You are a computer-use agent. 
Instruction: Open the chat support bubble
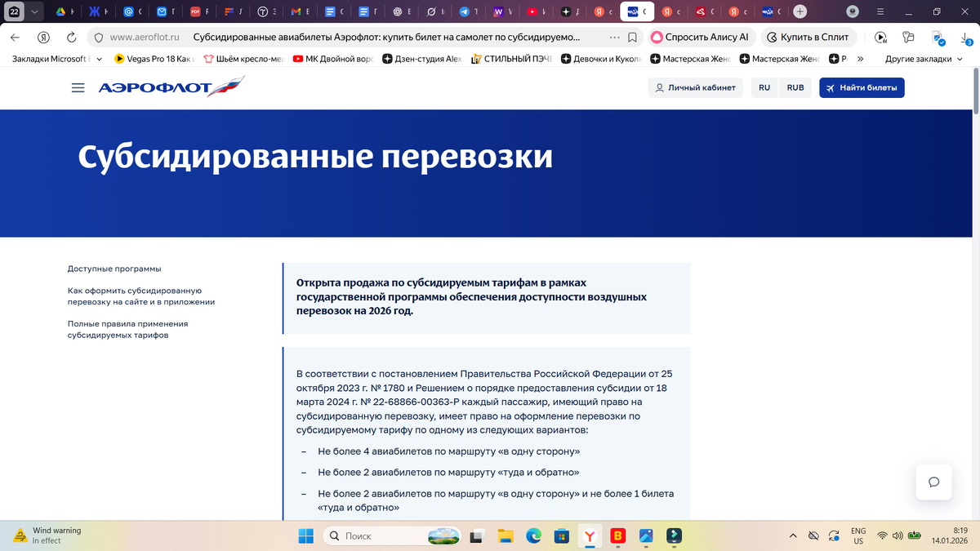[934, 482]
